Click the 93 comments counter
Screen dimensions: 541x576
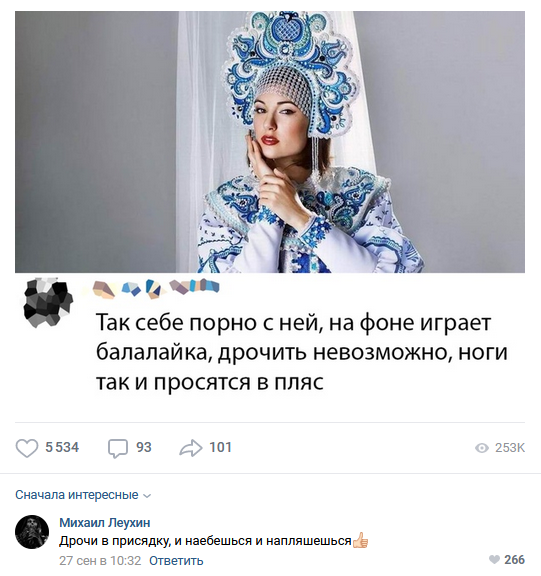144,447
